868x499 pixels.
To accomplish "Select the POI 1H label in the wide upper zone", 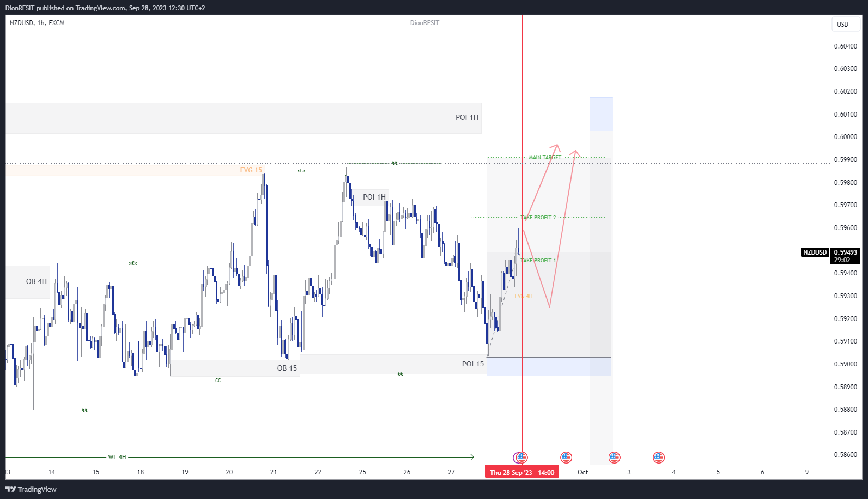I will (467, 117).
